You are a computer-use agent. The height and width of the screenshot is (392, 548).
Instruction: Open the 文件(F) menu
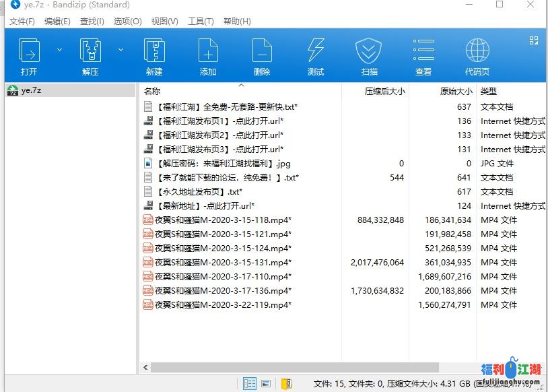tap(22, 21)
